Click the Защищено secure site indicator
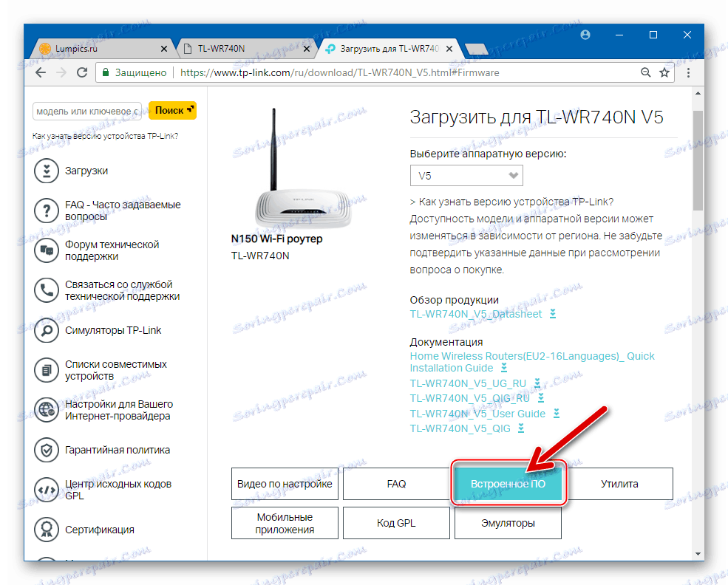 point(135,73)
